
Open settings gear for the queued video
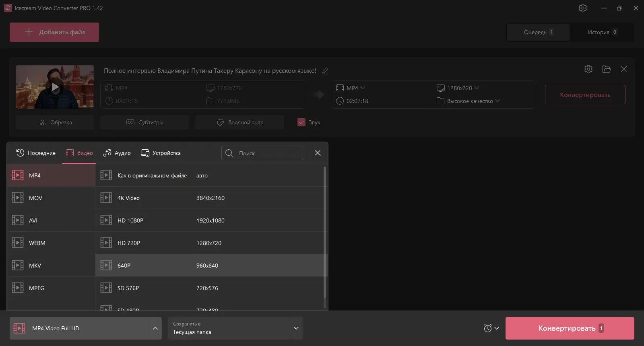click(588, 69)
